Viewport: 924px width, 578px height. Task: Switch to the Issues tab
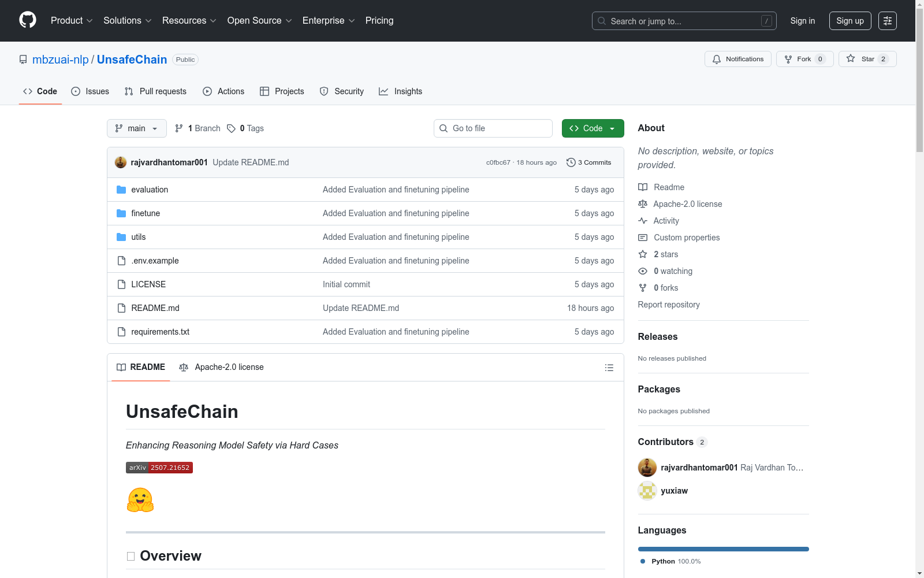click(x=90, y=91)
